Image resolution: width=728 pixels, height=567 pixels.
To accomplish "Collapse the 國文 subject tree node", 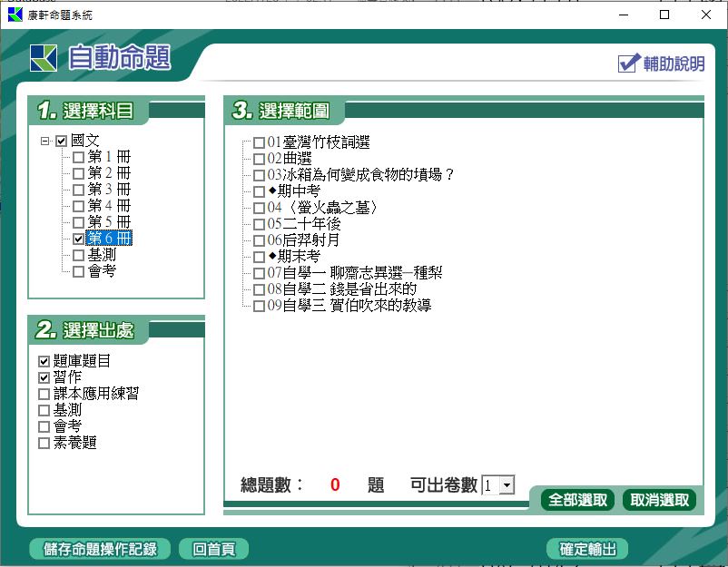I will pyautogui.click(x=45, y=141).
